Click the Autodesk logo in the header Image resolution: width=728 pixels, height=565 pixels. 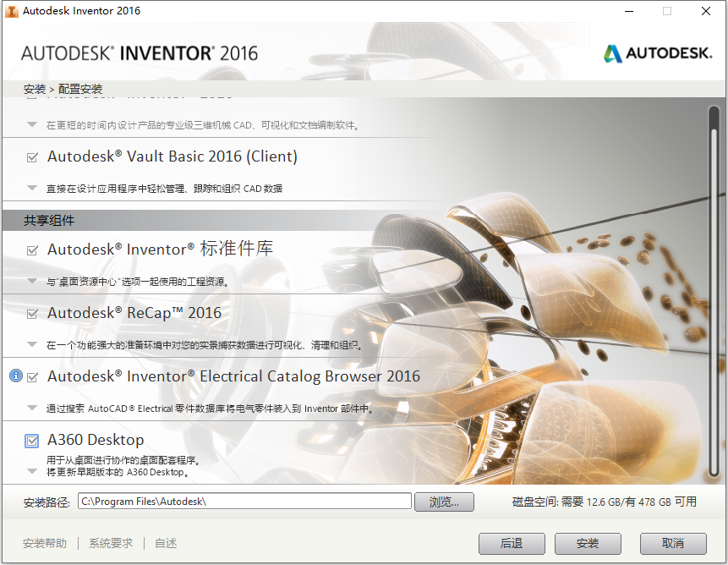tap(658, 53)
